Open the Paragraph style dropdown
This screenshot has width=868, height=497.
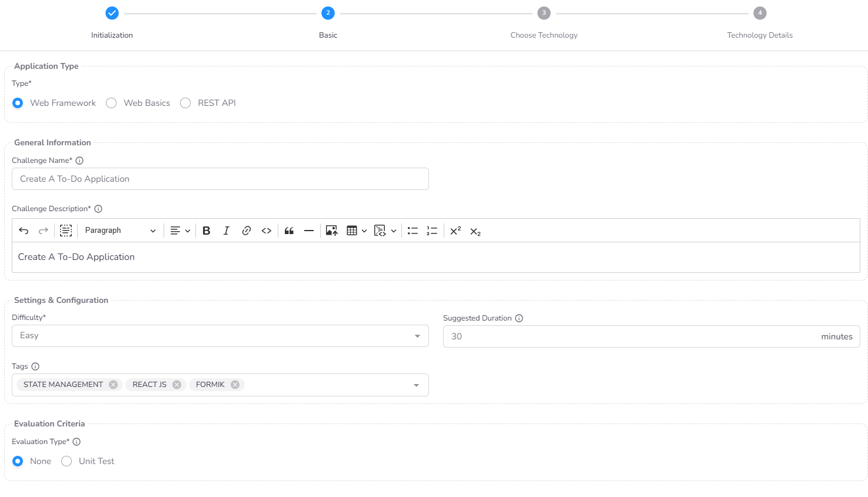tap(121, 231)
